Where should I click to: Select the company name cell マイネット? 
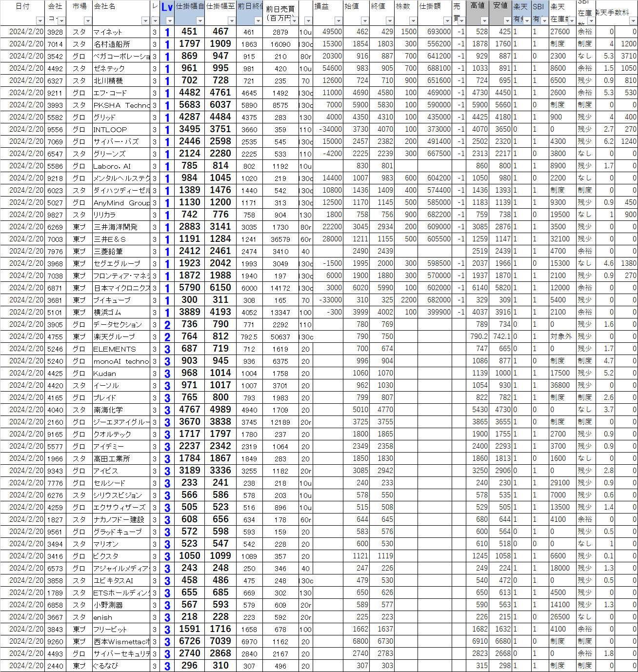coord(121,32)
